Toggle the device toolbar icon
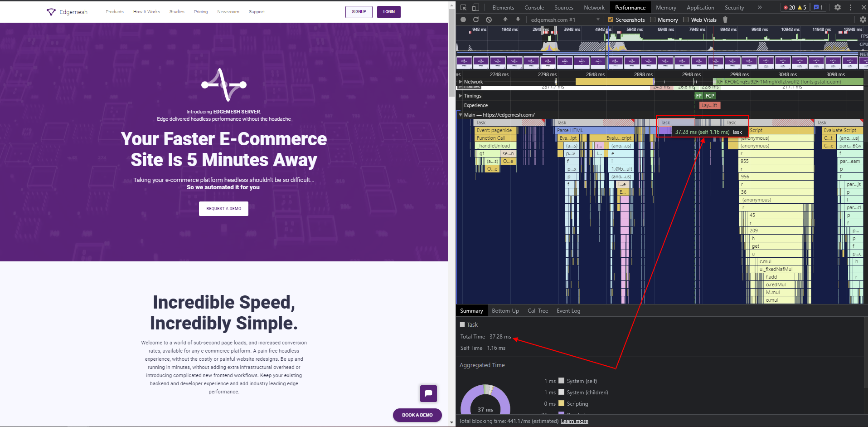 click(x=475, y=7)
